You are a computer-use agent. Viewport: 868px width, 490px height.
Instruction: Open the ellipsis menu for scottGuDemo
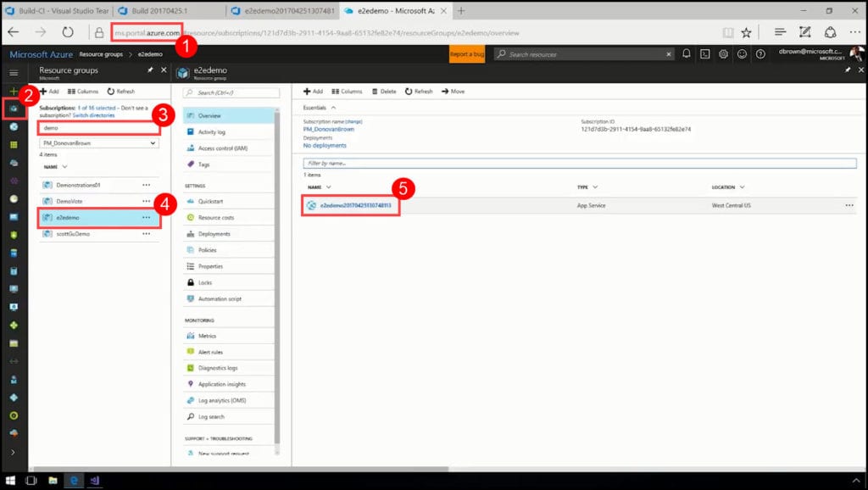tap(146, 234)
